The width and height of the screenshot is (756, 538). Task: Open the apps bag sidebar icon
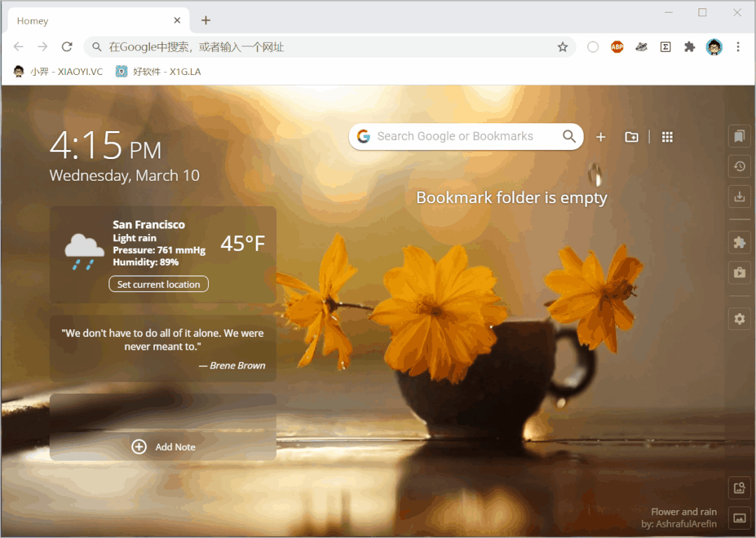[739, 273]
